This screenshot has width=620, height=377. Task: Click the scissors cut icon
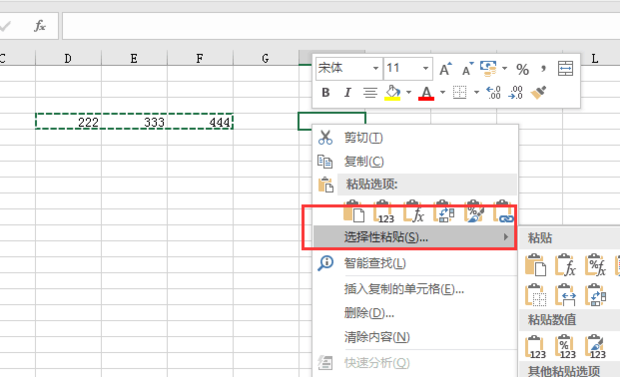[x=325, y=137]
